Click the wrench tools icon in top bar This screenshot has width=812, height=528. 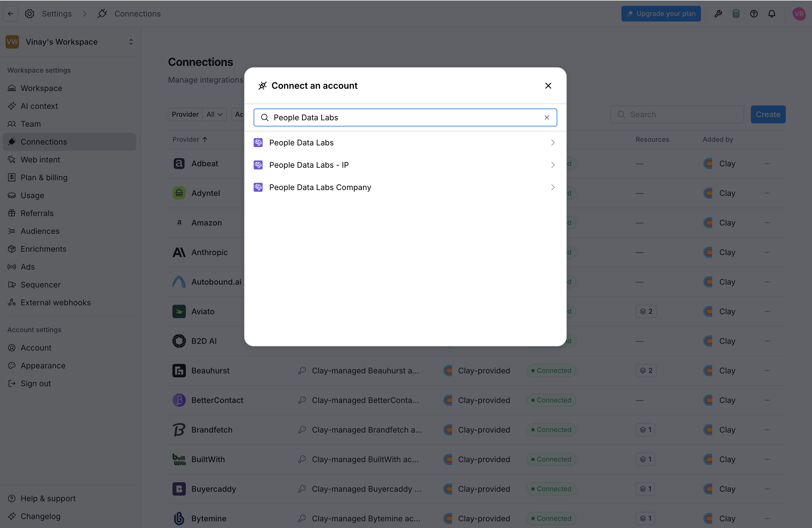(718, 14)
